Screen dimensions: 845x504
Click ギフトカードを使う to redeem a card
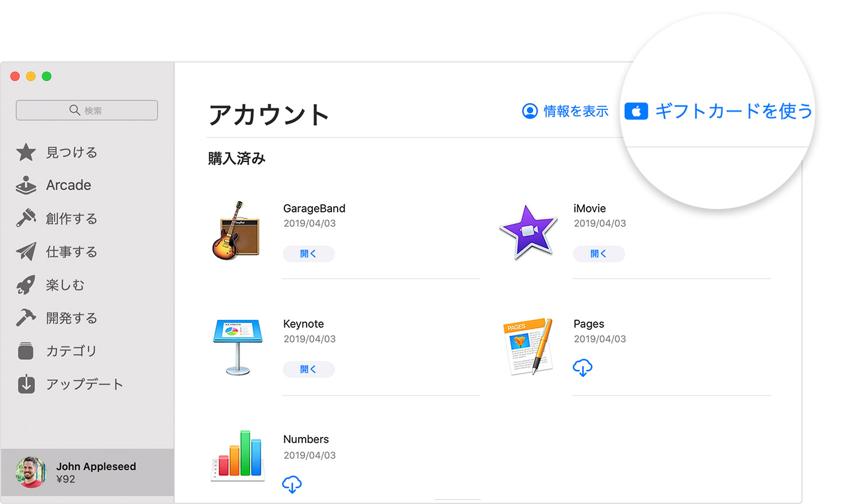[x=733, y=111]
